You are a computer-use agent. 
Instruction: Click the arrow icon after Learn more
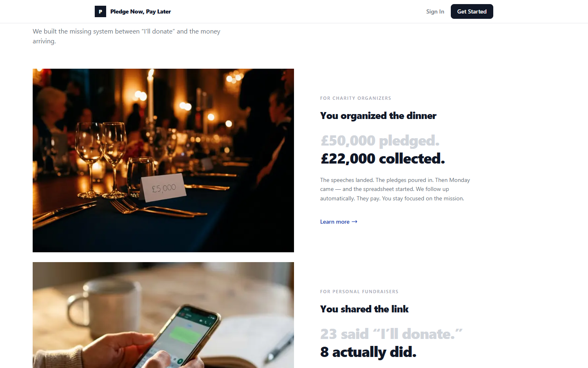354,222
